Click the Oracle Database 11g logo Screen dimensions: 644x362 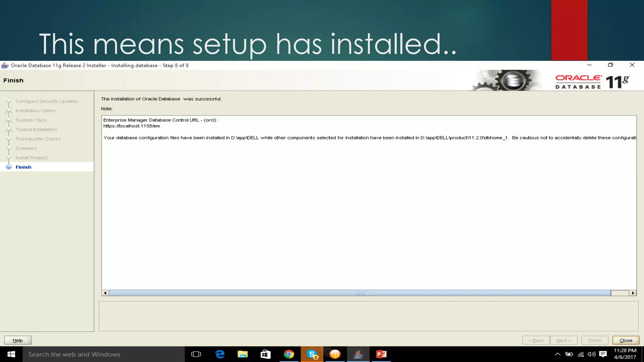(x=592, y=82)
